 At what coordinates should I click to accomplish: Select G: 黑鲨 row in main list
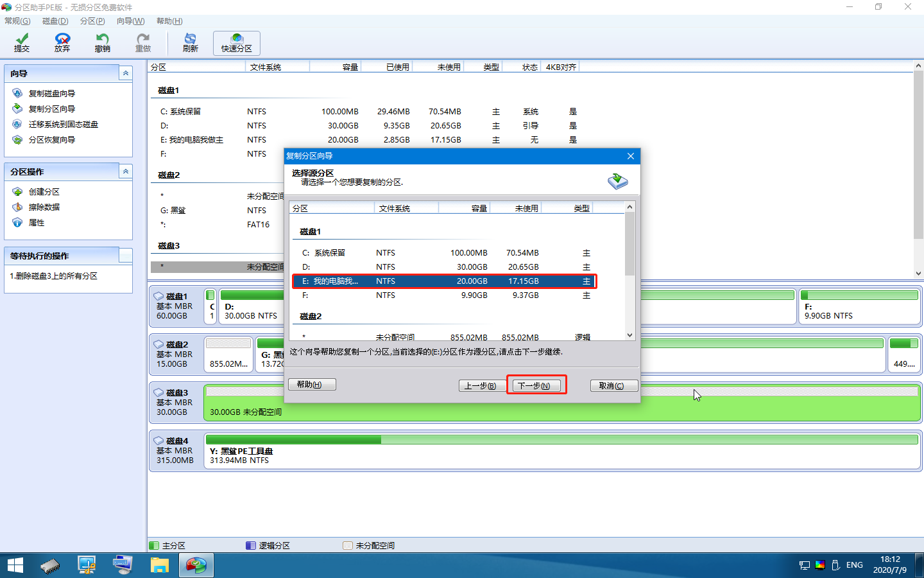[x=218, y=211]
